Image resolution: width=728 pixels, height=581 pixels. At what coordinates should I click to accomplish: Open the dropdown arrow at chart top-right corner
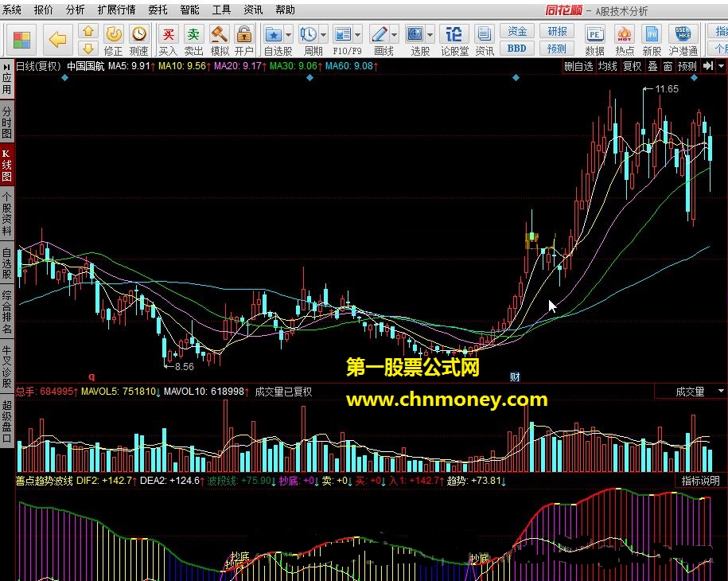(721, 66)
